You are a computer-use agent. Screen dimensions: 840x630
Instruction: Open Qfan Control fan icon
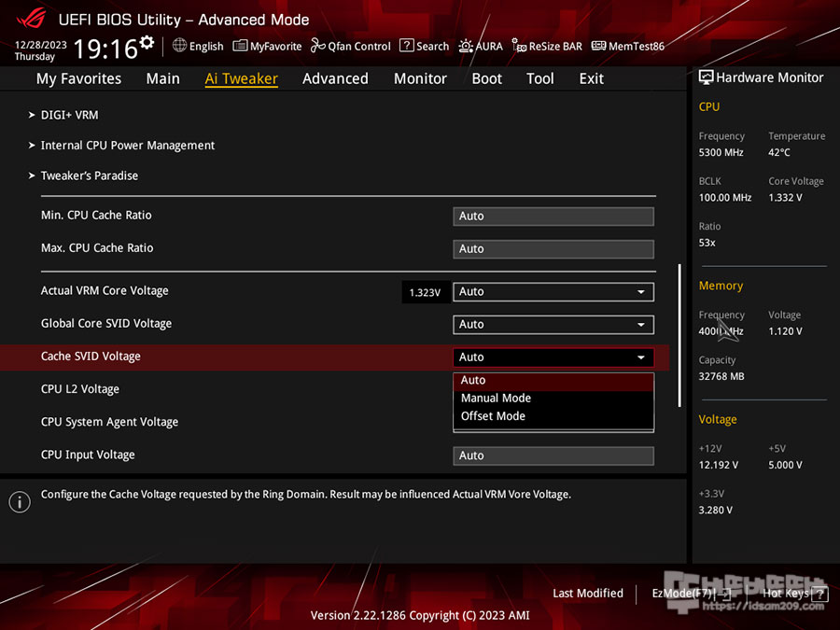(x=317, y=46)
